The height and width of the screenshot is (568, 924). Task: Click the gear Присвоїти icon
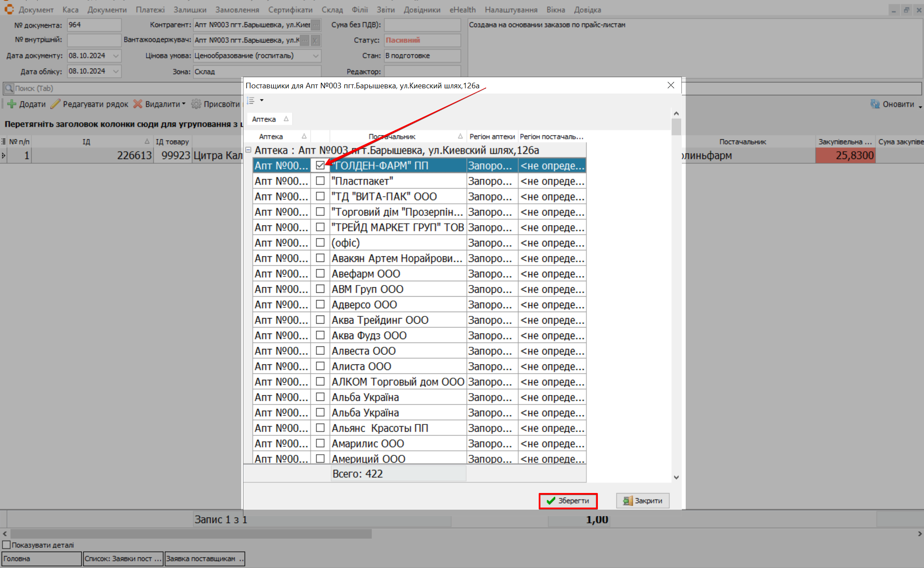196,104
